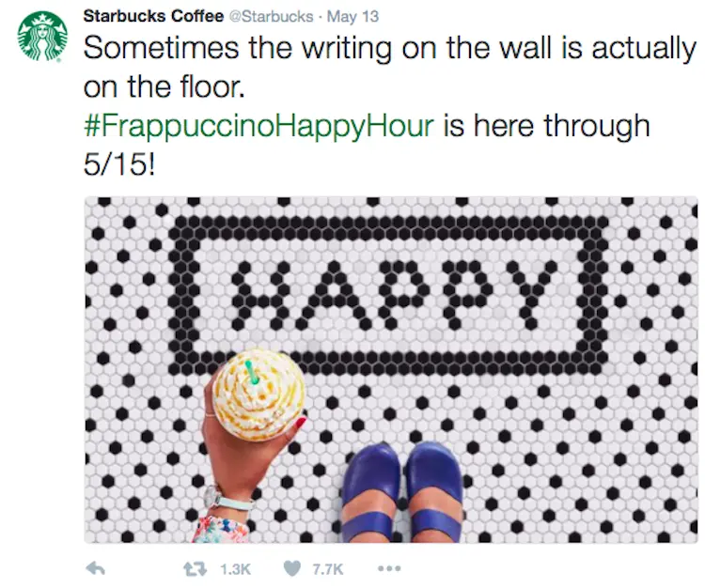
Task: Click the "is here through" text
Action: [x=546, y=125]
